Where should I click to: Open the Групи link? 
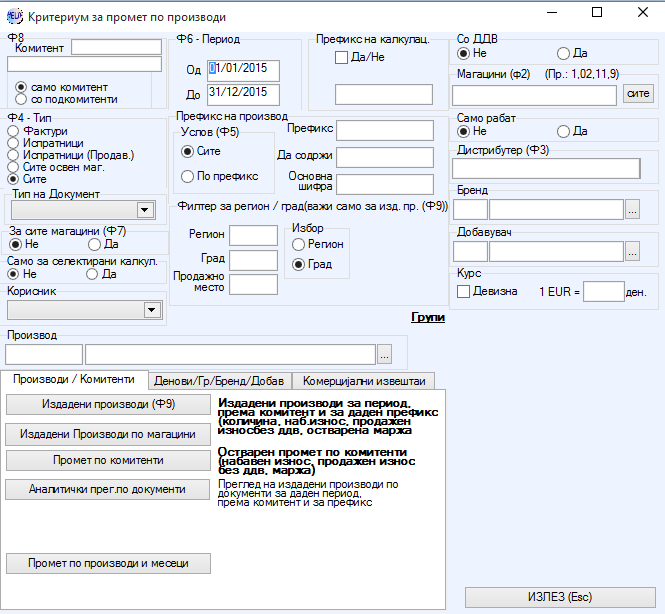[x=428, y=317]
